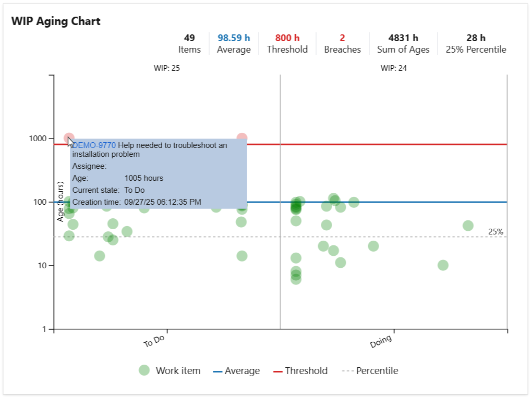Select the red breach dot at top of To Do

pos(69,138)
